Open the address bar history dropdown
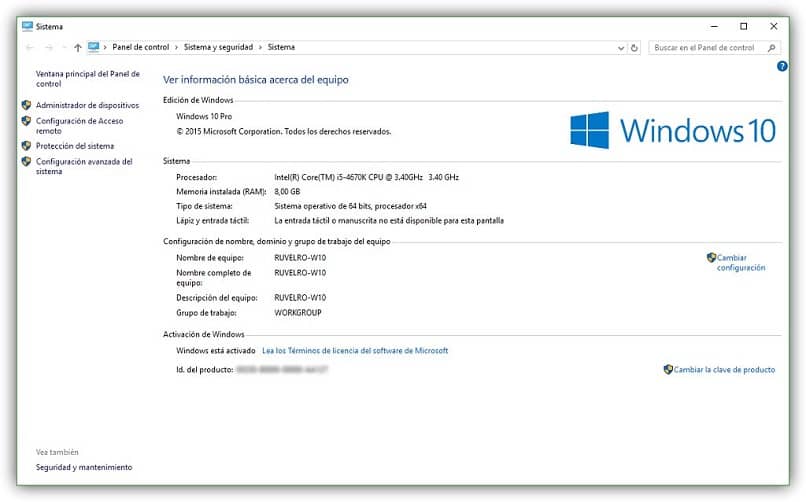Screen dimensions: 806x502 tap(621, 48)
